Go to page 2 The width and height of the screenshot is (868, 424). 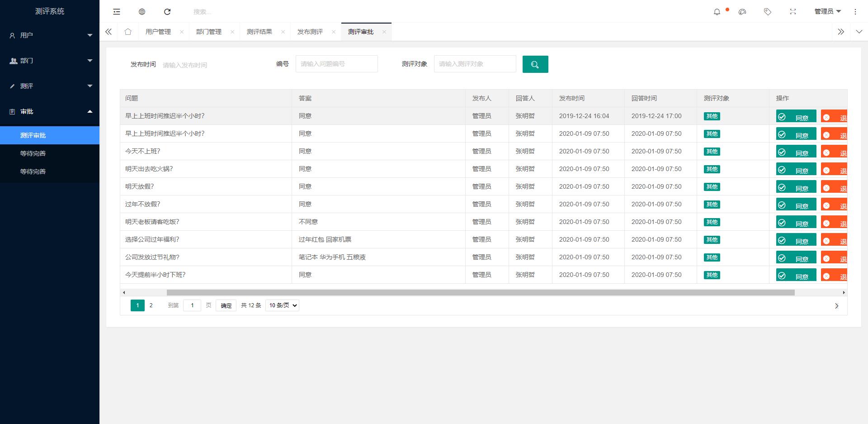(x=151, y=305)
